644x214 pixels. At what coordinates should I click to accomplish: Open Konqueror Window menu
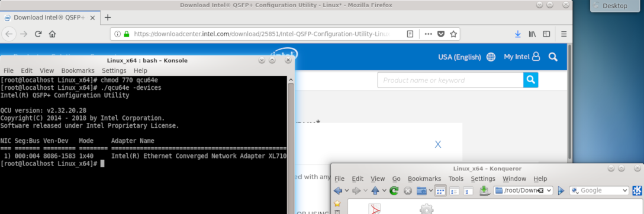[514, 179]
